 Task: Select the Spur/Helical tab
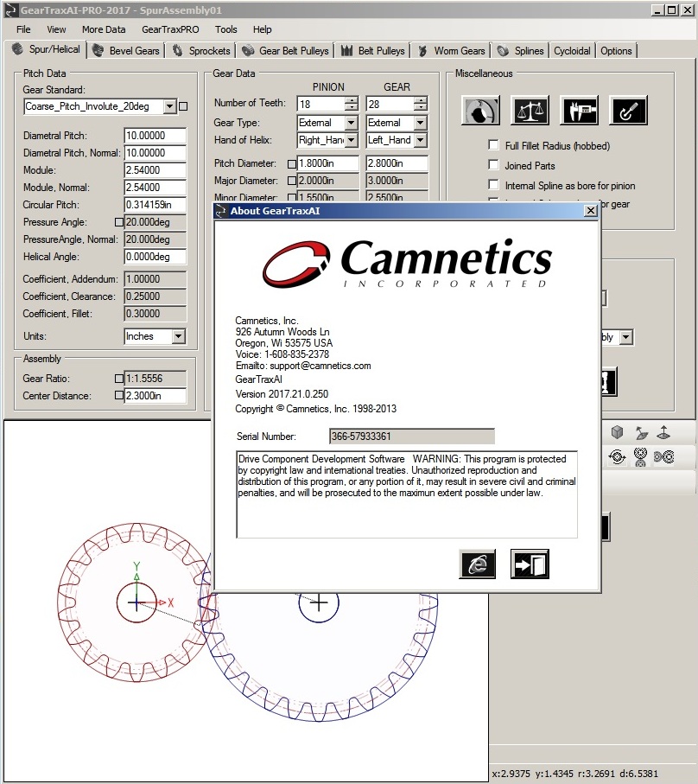click(47, 49)
